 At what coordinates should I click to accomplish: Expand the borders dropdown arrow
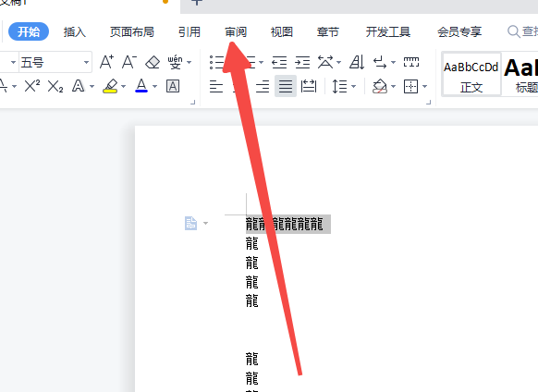[425, 87]
